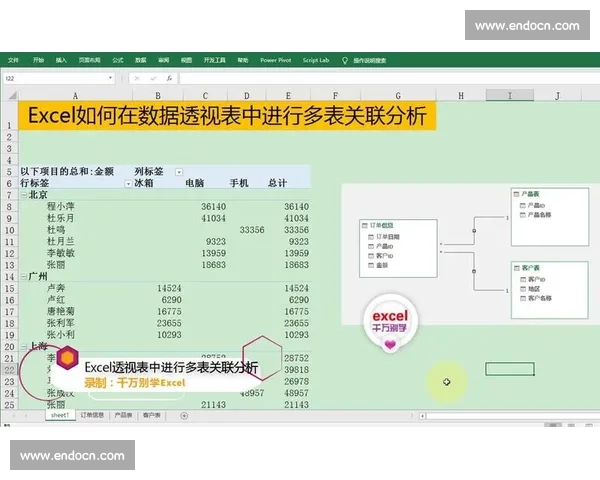Select the 唐艳菊 row label
The width and height of the screenshot is (600, 480).
coord(61,311)
